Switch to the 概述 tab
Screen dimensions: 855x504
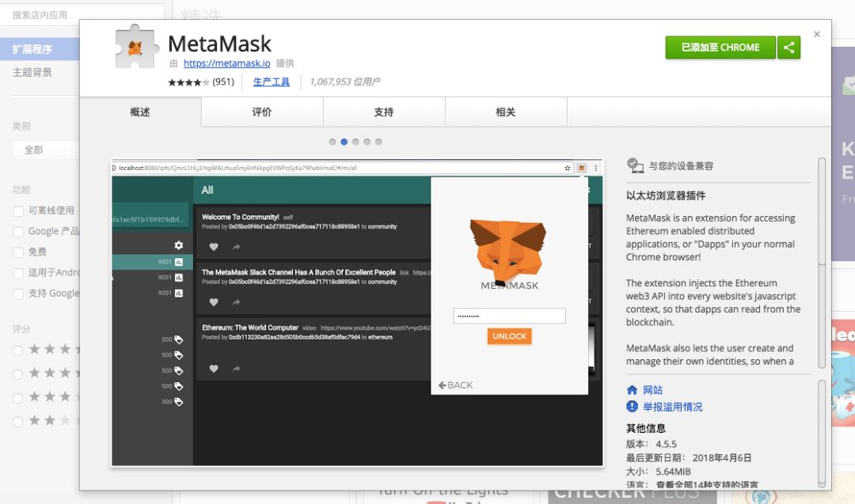[140, 112]
